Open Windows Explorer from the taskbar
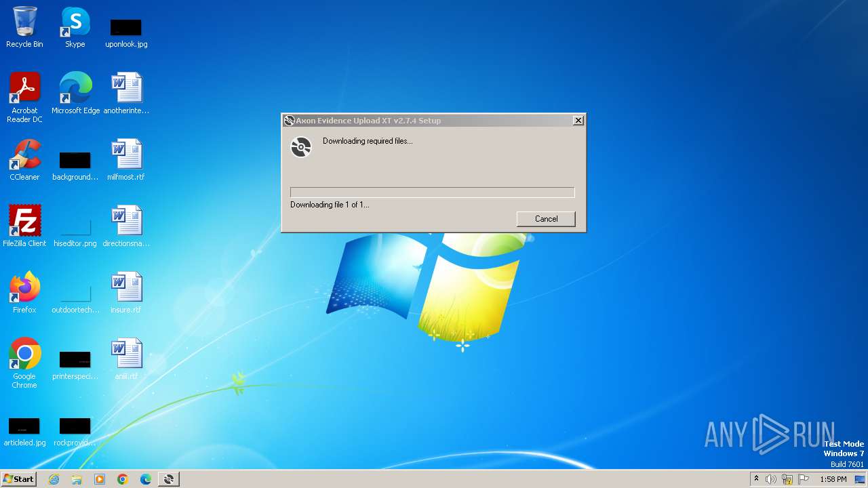868x488 pixels. click(x=77, y=479)
